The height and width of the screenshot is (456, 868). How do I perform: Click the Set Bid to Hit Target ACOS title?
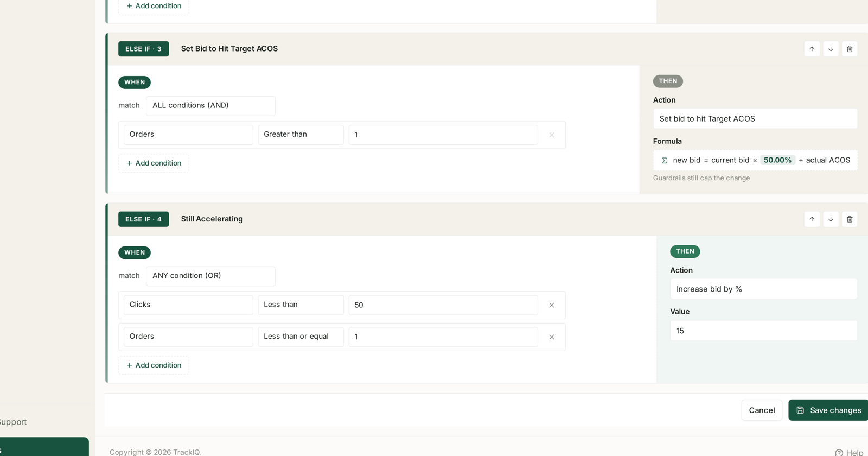(229, 49)
